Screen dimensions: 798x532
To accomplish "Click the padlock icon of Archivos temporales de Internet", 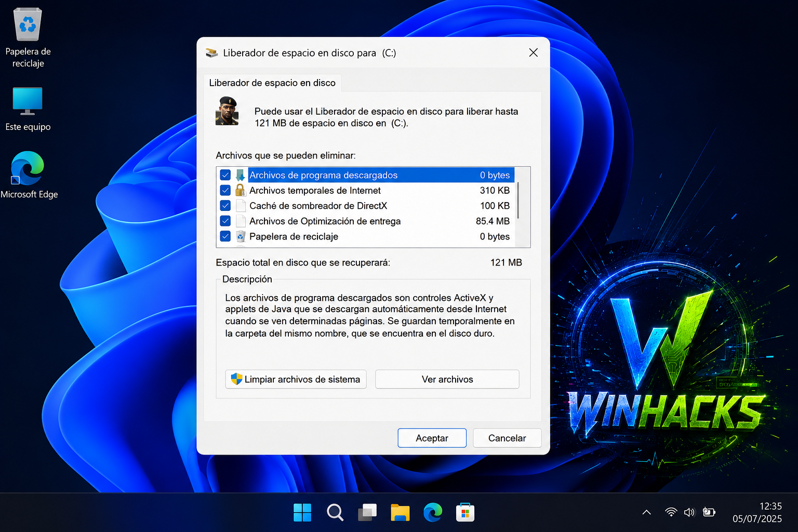I will (x=240, y=190).
